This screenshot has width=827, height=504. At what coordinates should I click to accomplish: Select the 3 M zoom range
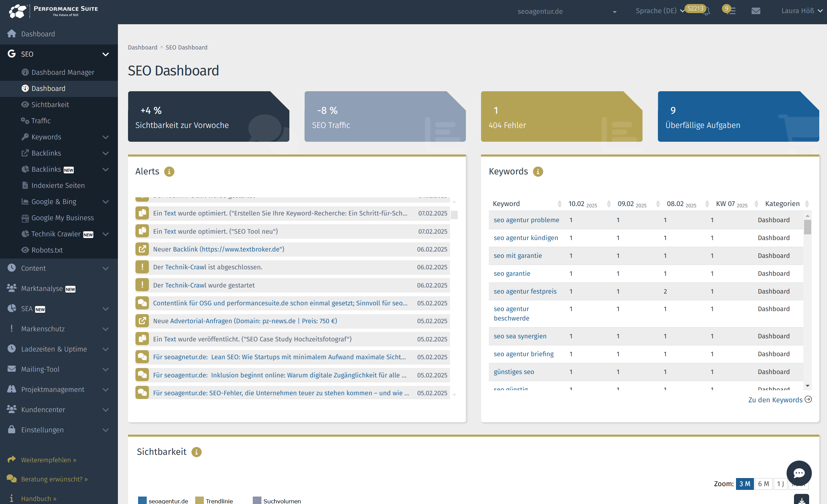(744, 484)
